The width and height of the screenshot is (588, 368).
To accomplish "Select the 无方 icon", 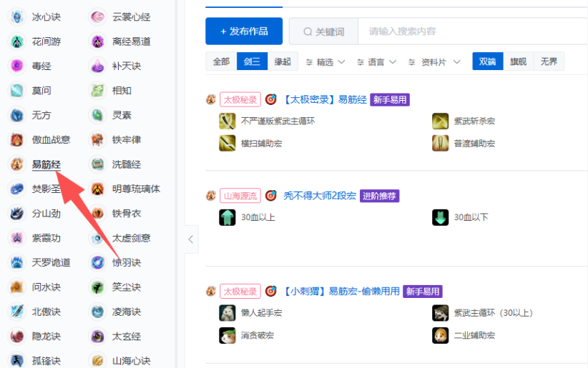I will tap(17, 115).
